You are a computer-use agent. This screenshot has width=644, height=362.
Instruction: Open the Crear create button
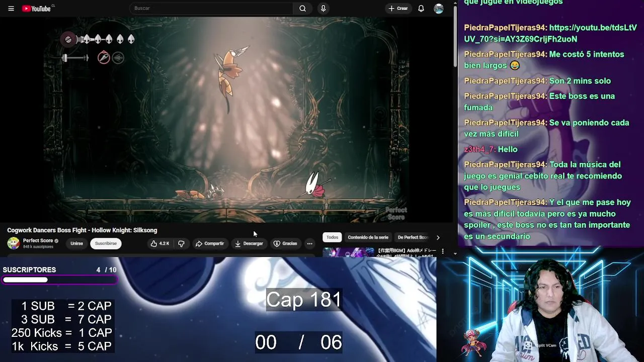tap(398, 8)
